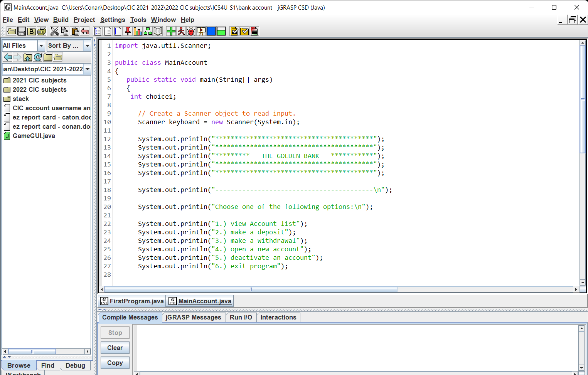Open the View menu

(41, 20)
